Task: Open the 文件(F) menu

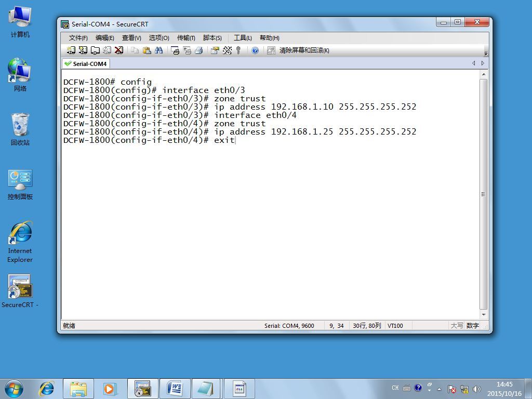Action: click(78, 37)
